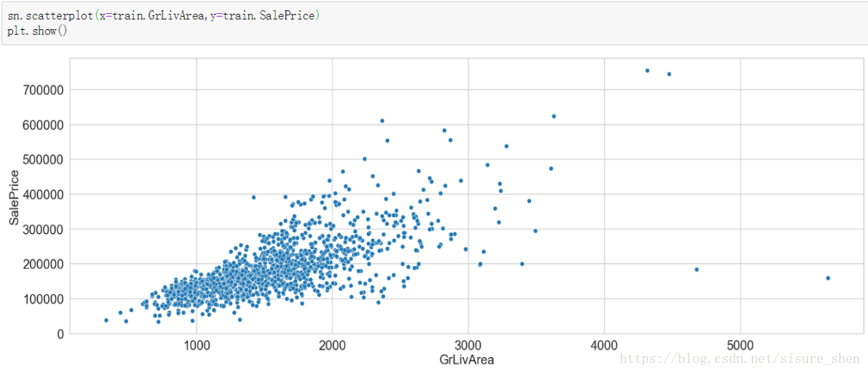The image size is (868, 373).
Task: Click the SalePrice y-axis label
Action: click(x=15, y=197)
